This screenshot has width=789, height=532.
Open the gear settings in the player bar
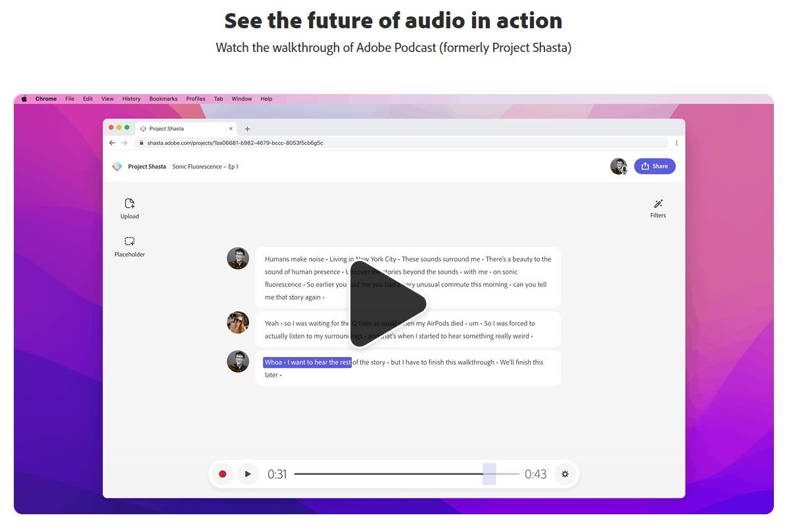point(565,474)
